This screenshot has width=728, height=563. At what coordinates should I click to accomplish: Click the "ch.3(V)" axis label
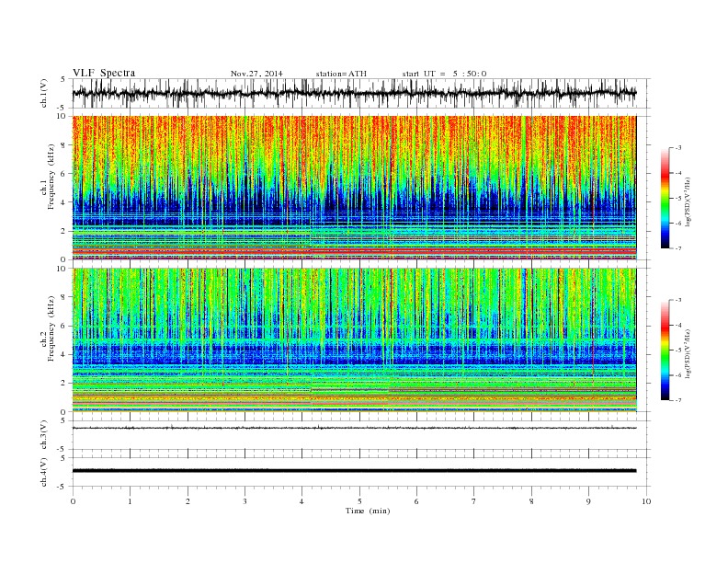pos(44,435)
